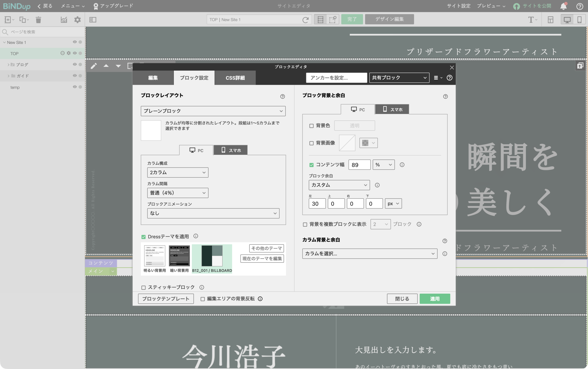The width and height of the screenshot is (588, 369).
Task: Open the カラム間隔 普通(4%) dropdown
Action: tap(178, 193)
